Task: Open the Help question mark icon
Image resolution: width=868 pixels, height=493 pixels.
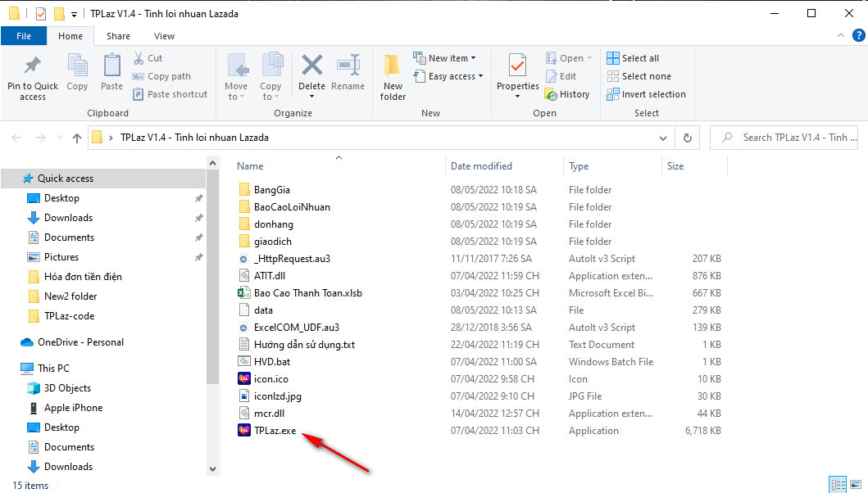Action: pyautogui.click(x=858, y=35)
